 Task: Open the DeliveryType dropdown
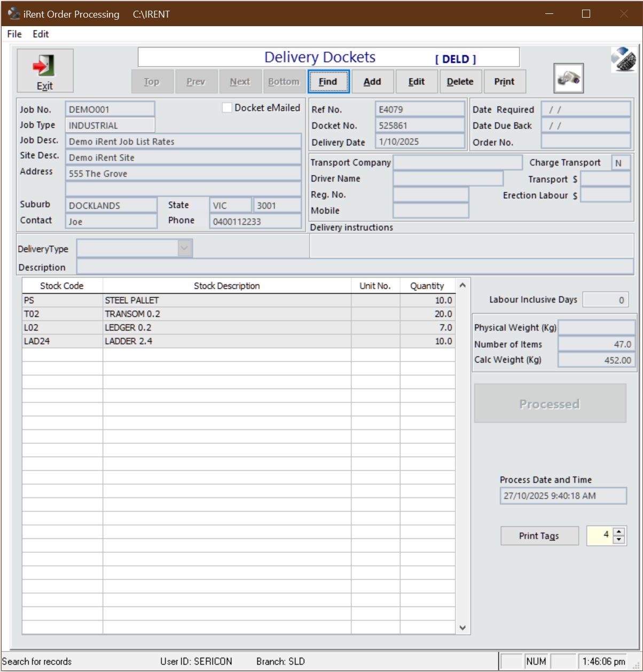click(185, 248)
